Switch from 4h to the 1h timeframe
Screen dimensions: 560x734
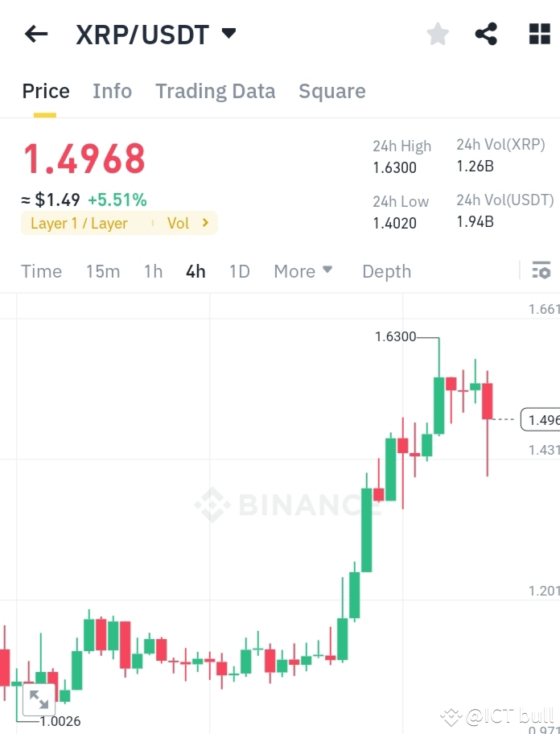tap(153, 271)
